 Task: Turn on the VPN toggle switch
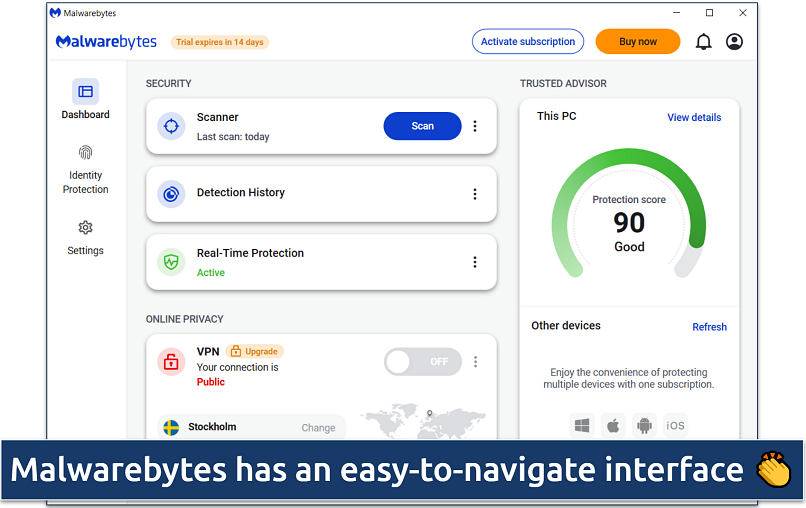tap(422, 362)
